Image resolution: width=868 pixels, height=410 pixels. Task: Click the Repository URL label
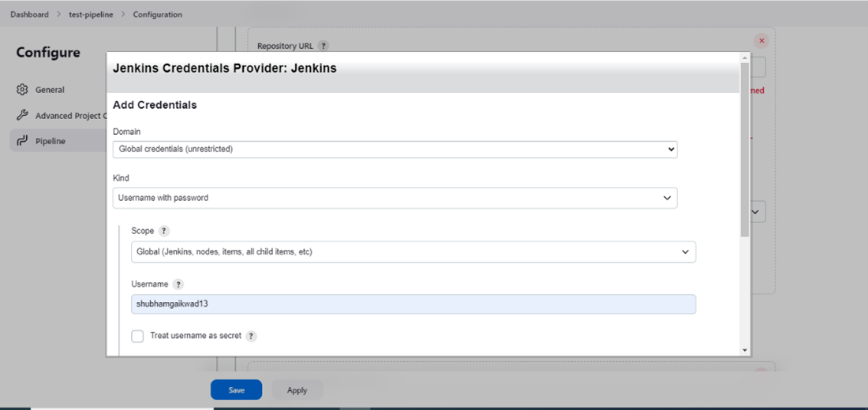click(285, 46)
